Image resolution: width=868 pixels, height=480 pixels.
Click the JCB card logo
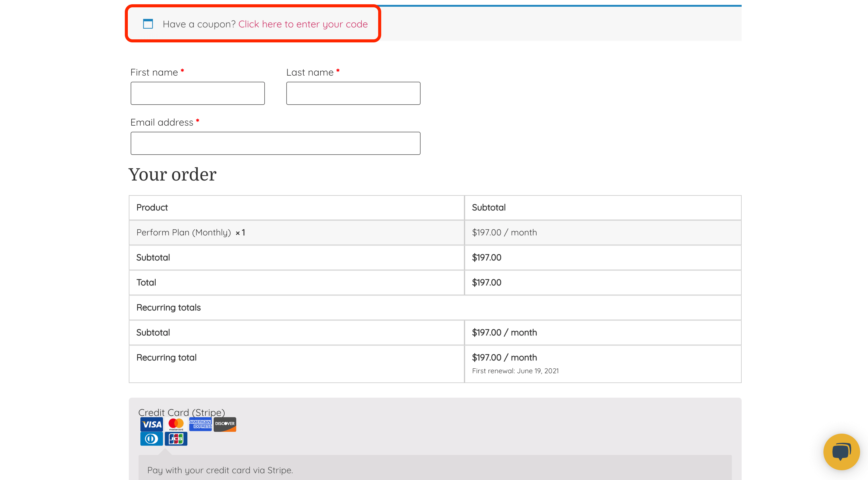tap(176, 439)
